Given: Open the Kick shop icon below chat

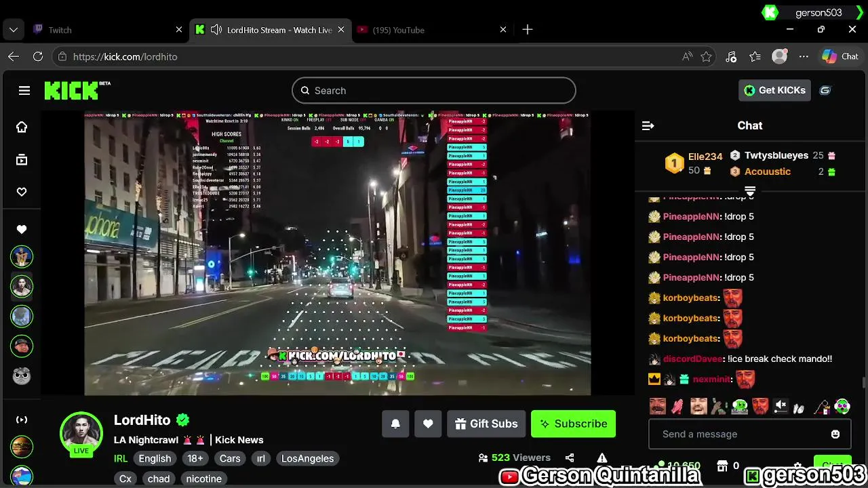Looking at the screenshot, I should point(722,466).
